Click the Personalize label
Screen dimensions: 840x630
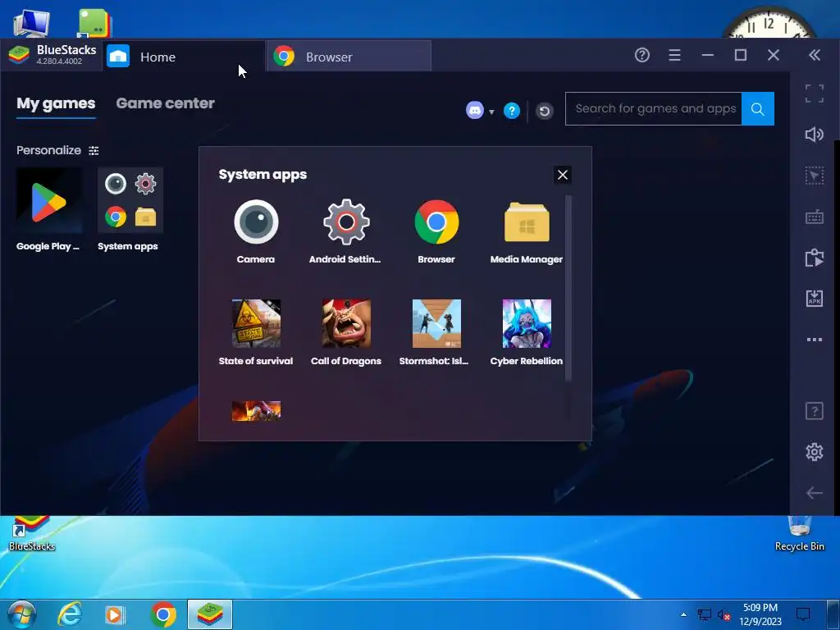pyautogui.click(x=48, y=151)
